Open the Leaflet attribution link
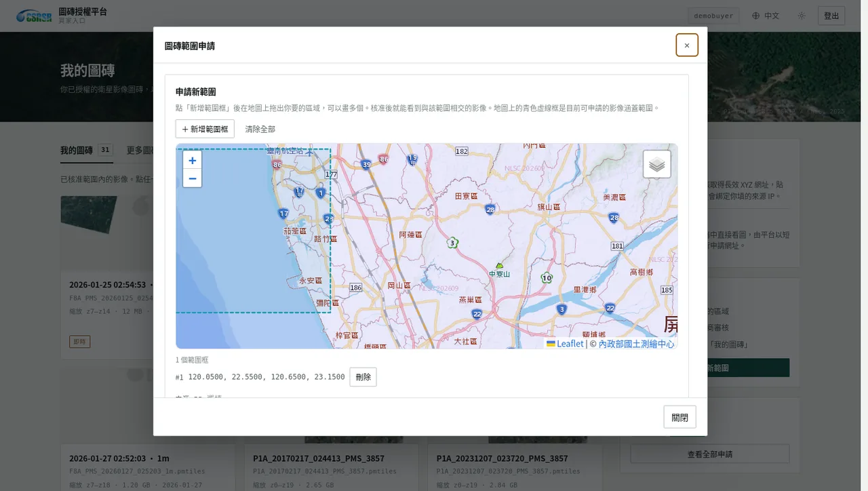The width and height of the screenshot is (868, 491). click(565, 344)
